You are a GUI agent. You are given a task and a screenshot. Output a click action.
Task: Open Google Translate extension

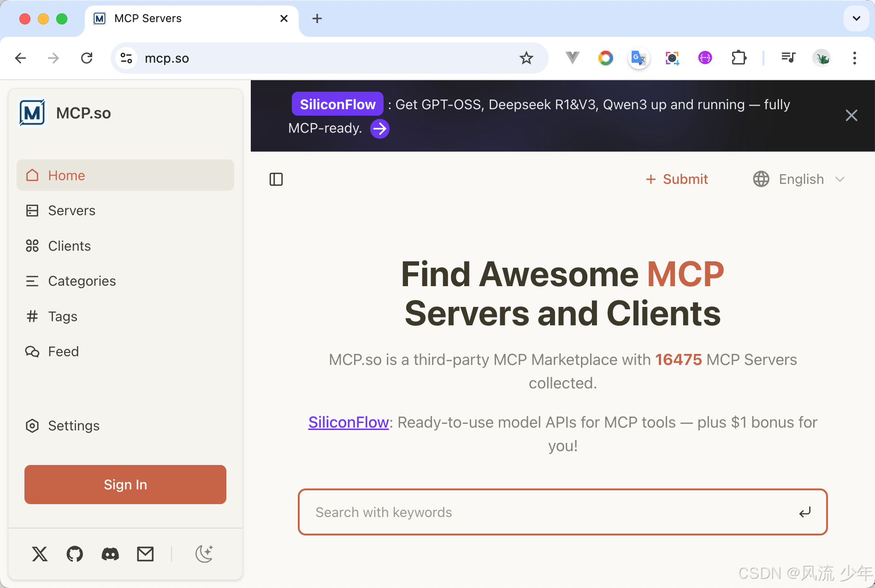point(639,58)
